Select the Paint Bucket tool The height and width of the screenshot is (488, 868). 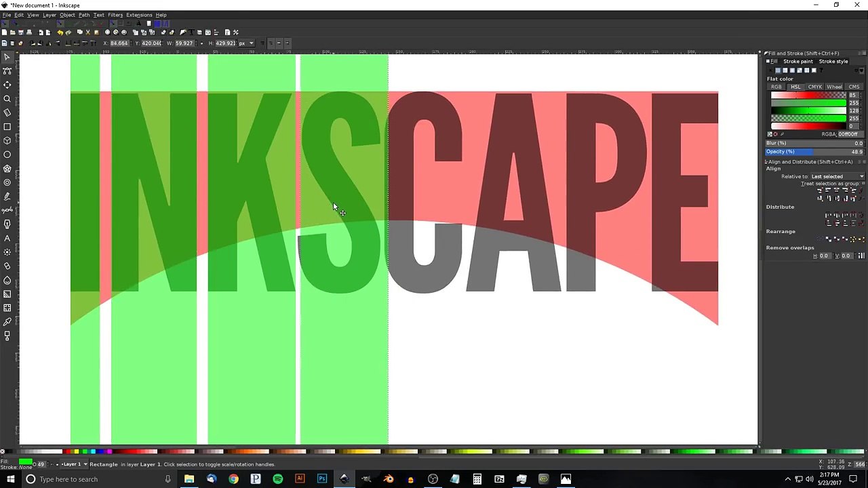point(7,280)
